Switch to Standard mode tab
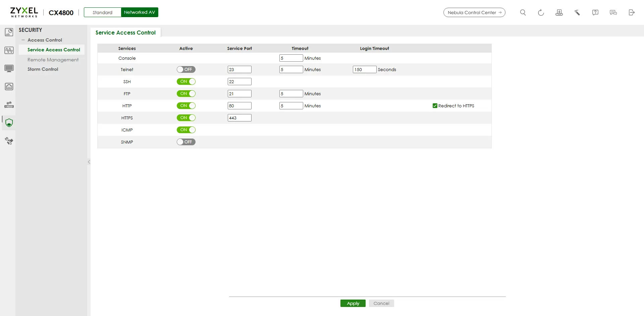Image resolution: width=644 pixels, height=316 pixels. coord(102,12)
